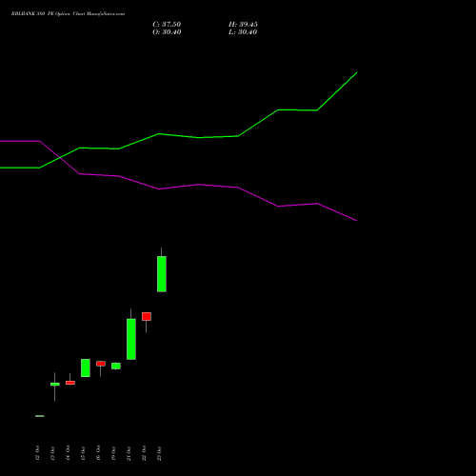The height and width of the screenshot is (476, 476).
Task: Select the open value O: 30.40
Action: (167, 32)
